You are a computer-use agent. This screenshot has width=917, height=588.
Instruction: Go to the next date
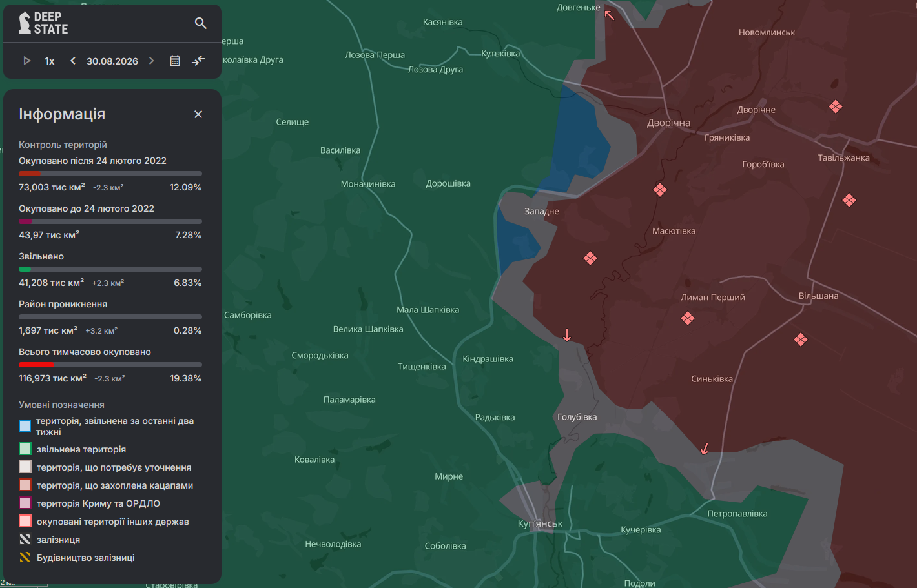click(152, 61)
